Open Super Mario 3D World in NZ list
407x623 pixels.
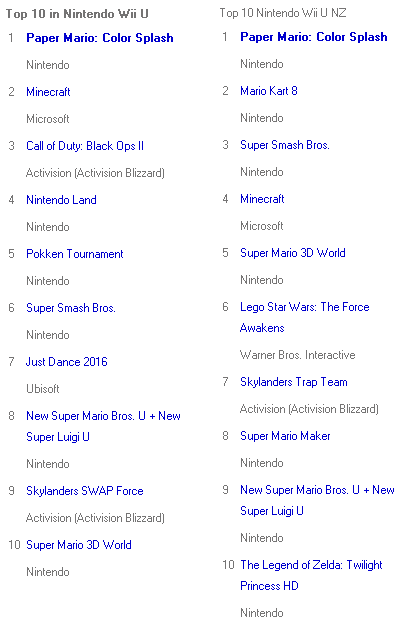(293, 253)
